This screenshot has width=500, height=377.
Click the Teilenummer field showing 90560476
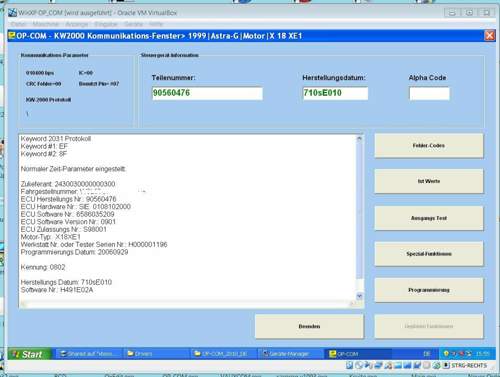[x=207, y=93]
